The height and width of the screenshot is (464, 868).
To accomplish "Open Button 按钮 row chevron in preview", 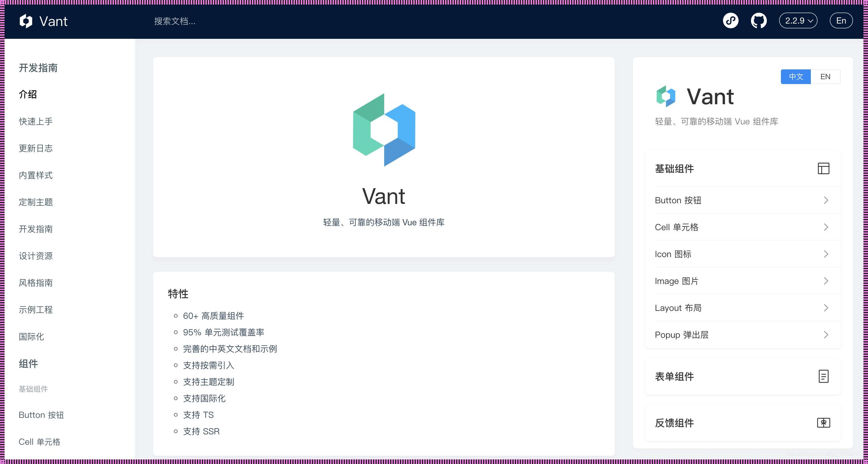I will (x=826, y=200).
